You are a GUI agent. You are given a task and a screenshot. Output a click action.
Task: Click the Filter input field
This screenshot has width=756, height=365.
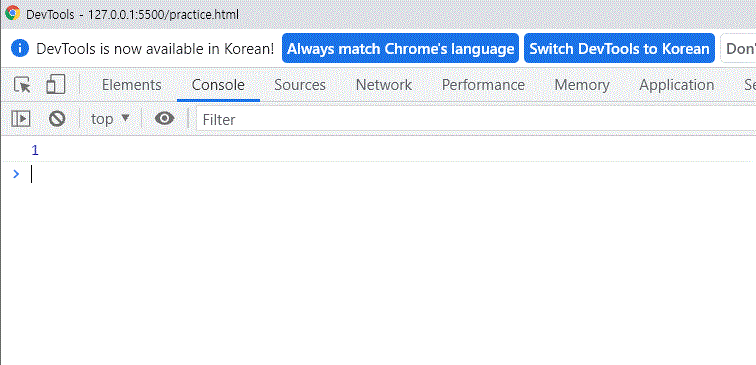pyautogui.click(x=476, y=119)
